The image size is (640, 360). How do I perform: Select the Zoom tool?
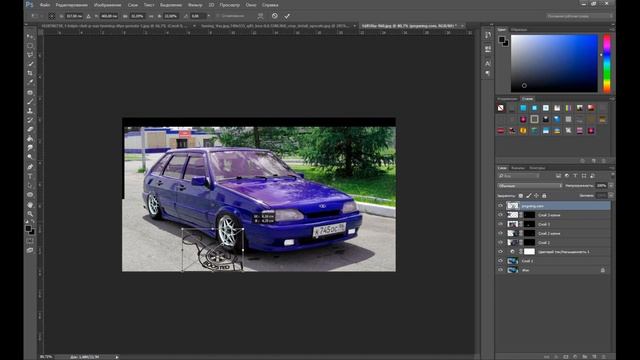(30, 214)
